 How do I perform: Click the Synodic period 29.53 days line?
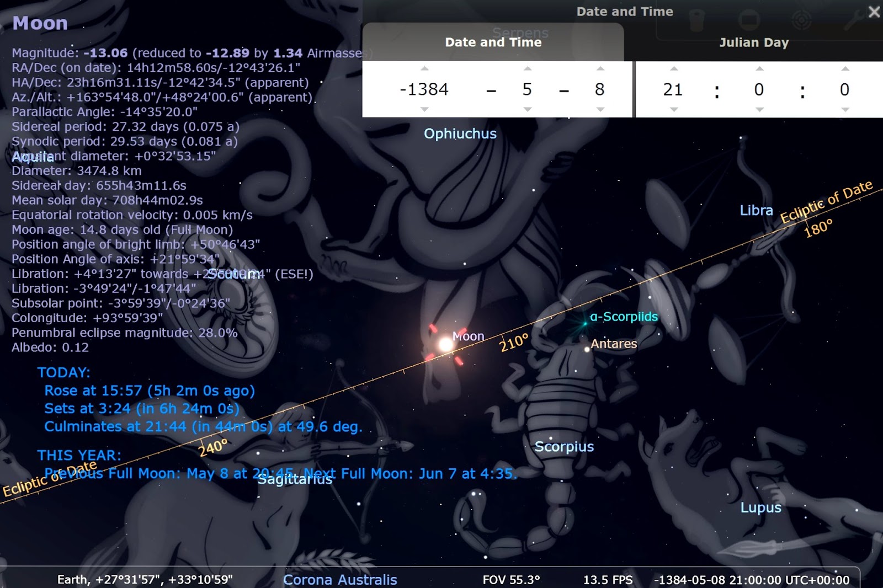[x=125, y=141]
